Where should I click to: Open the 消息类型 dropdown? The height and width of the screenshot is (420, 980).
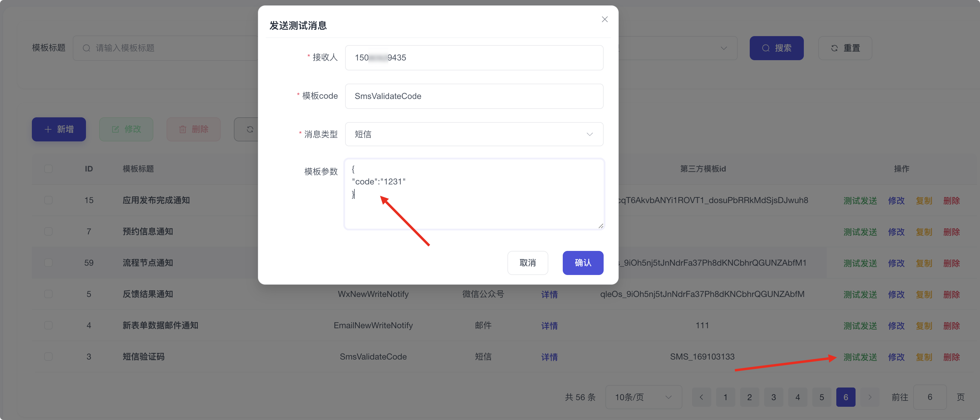pyautogui.click(x=474, y=134)
